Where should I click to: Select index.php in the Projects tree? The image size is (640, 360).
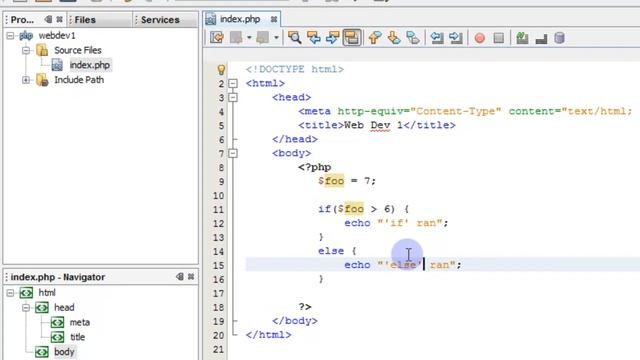pos(90,65)
